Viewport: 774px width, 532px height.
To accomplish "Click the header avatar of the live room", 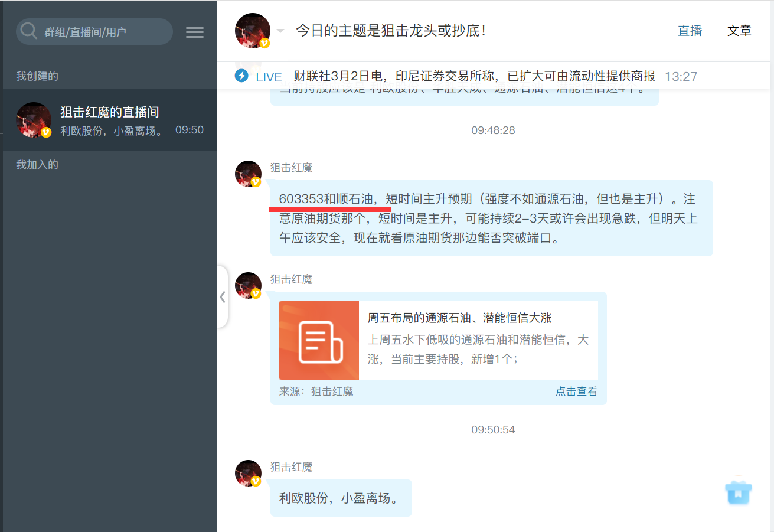I will pyautogui.click(x=253, y=31).
